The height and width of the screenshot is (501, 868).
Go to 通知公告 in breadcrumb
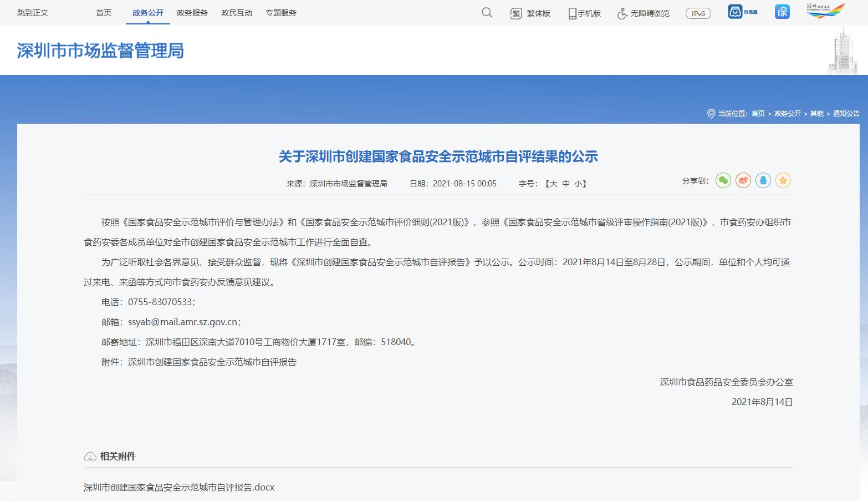(846, 114)
